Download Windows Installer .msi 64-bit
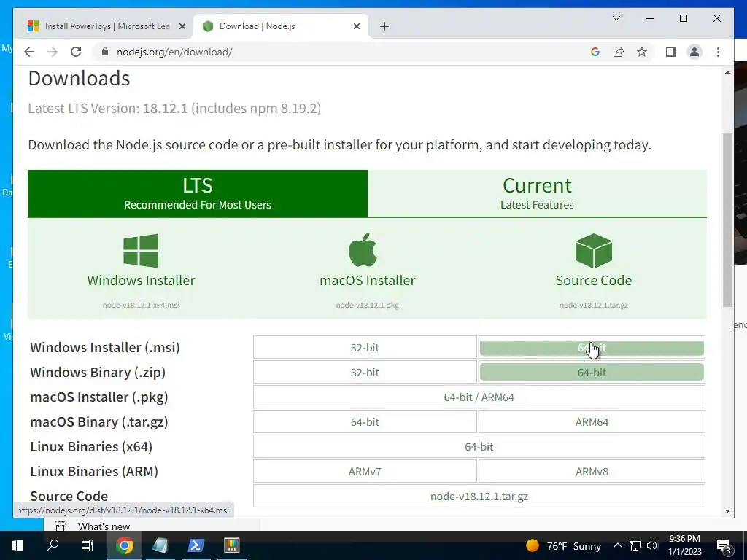This screenshot has width=747, height=560. [592, 348]
